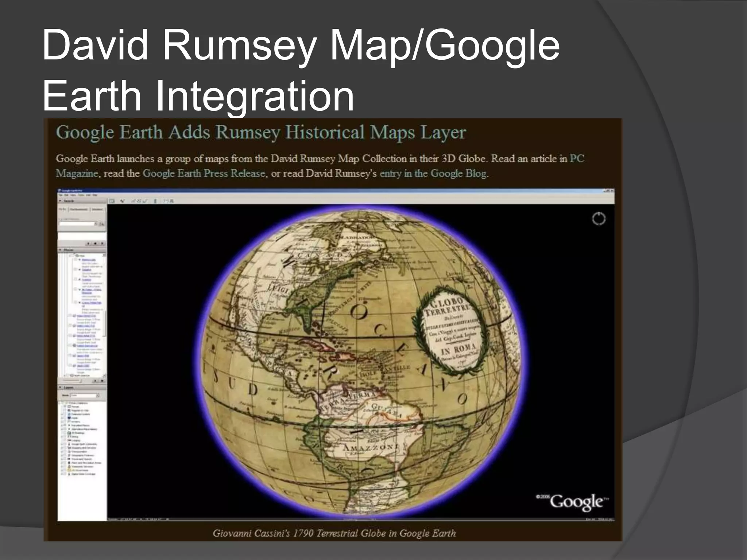The height and width of the screenshot is (560, 747).
Task: Click the hide sidebar toolbar icon
Action: (x=112, y=201)
